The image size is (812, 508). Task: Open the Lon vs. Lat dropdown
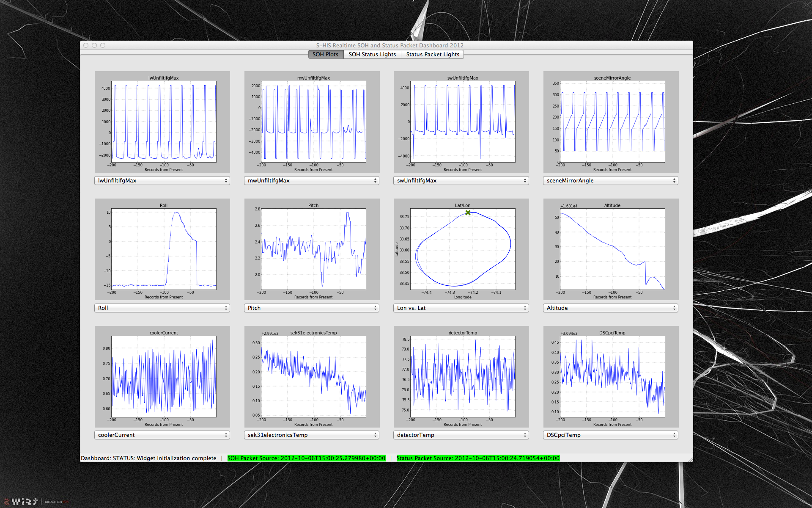click(461, 308)
